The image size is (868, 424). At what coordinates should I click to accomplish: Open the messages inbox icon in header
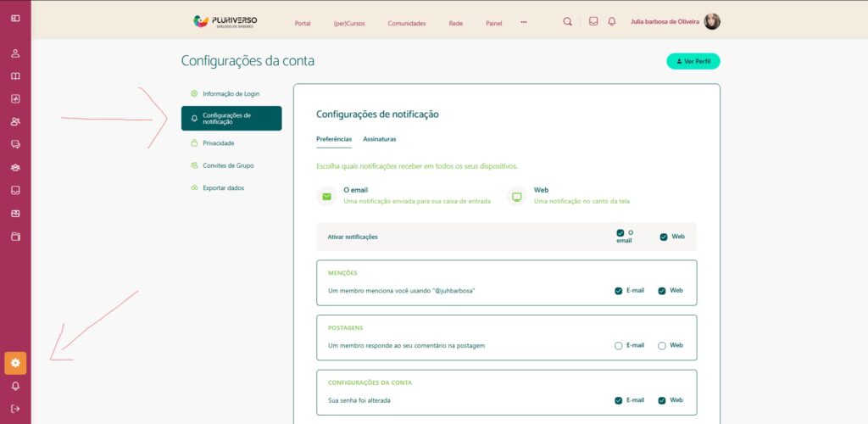(593, 21)
